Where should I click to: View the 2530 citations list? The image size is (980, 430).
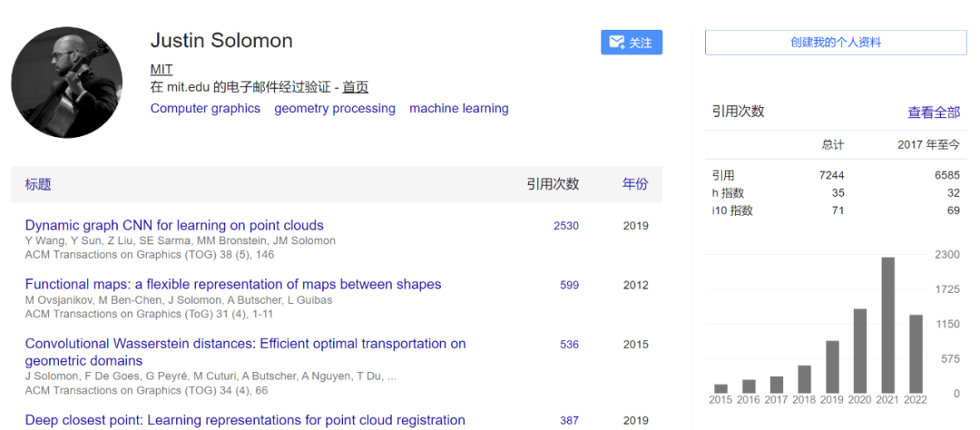click(566, 226)
